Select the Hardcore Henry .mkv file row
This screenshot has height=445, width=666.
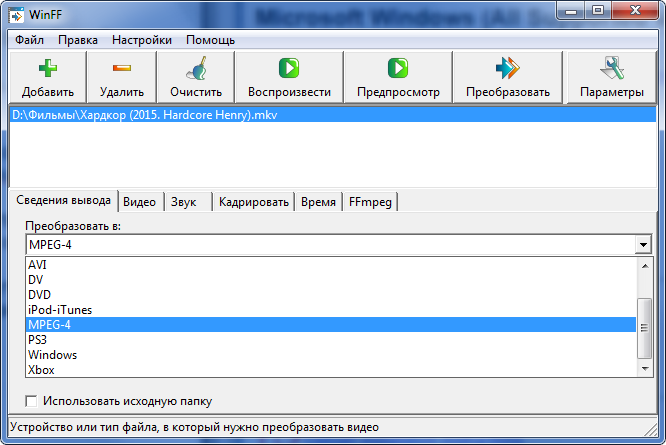click(333, 115)
